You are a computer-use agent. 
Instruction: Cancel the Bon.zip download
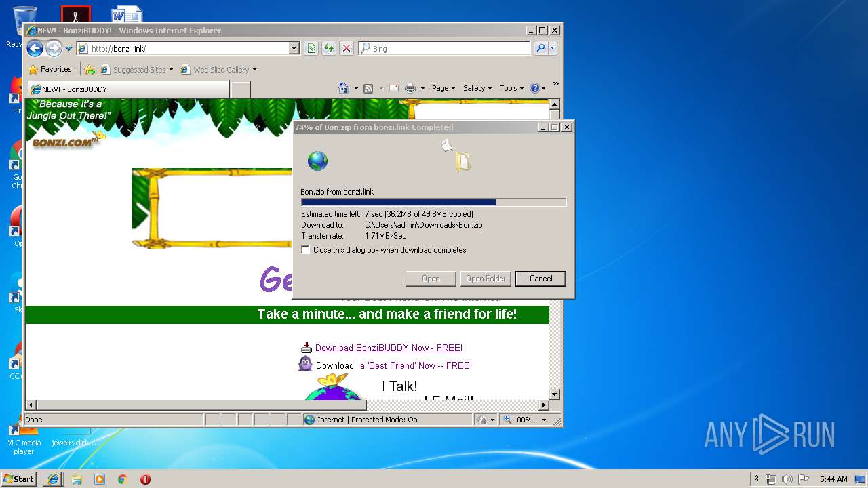click(x=540, y=279)
